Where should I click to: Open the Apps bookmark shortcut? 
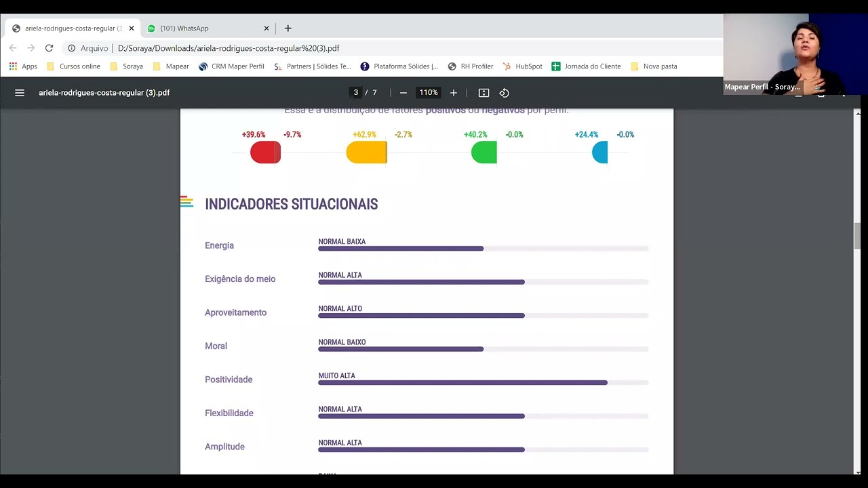[x=23, y=66]
